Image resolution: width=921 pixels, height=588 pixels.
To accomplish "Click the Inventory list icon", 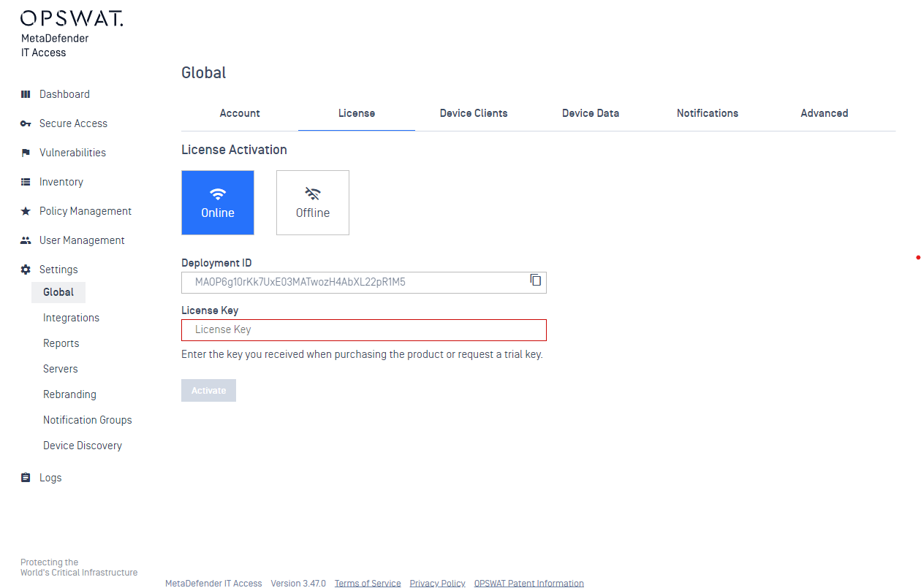I will click(26, 182).
